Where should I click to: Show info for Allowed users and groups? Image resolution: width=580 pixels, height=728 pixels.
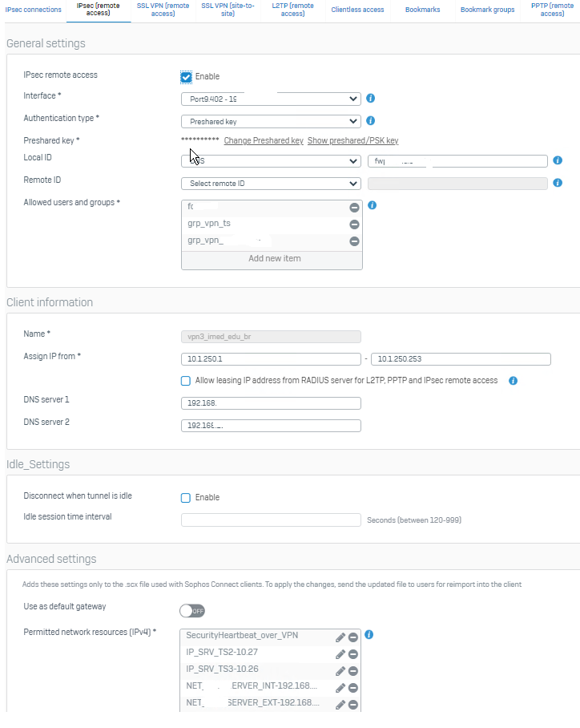coord(373,205)
